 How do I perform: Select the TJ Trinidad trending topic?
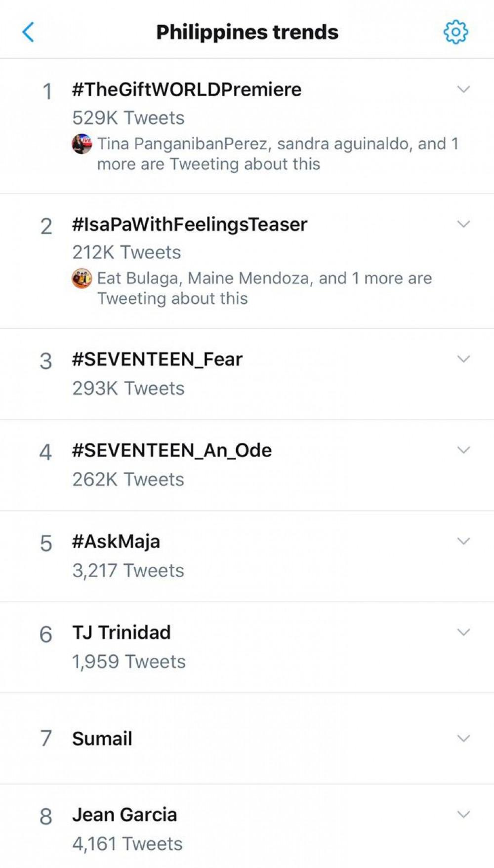pyautogui.click(x=122, y=632)
